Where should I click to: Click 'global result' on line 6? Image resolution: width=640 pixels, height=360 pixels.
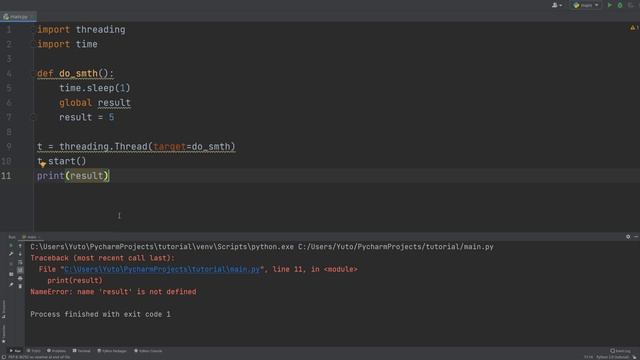(x=95, y=103)
